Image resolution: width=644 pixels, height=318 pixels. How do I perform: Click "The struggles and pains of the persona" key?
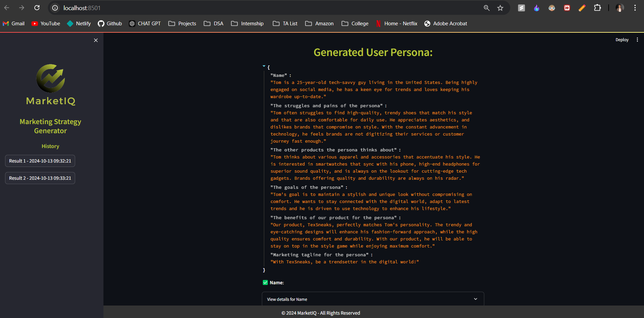tap(327, 106)
